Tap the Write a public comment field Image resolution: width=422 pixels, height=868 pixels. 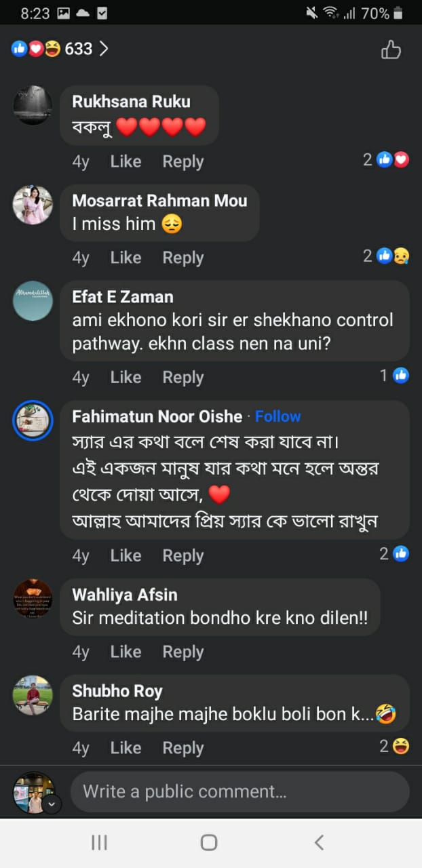pyautogui.click(x=239, y=791)
